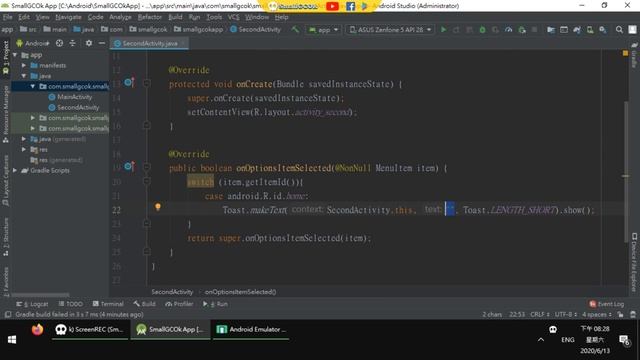The image size is (640, 360).
Task: Open ASUS Zenfone 5 API 28 device dropdown
Action: click(x=391, y=30)
